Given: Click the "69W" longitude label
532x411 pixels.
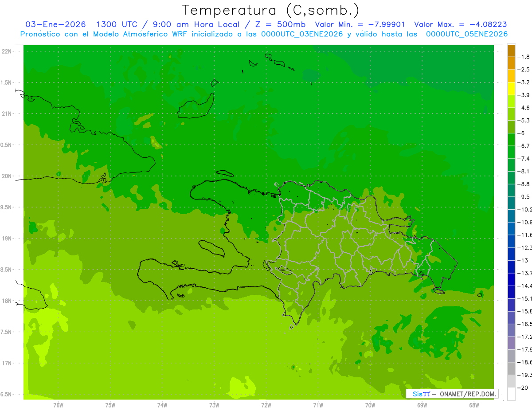Looking at the screenshot, I should (422, 405).
